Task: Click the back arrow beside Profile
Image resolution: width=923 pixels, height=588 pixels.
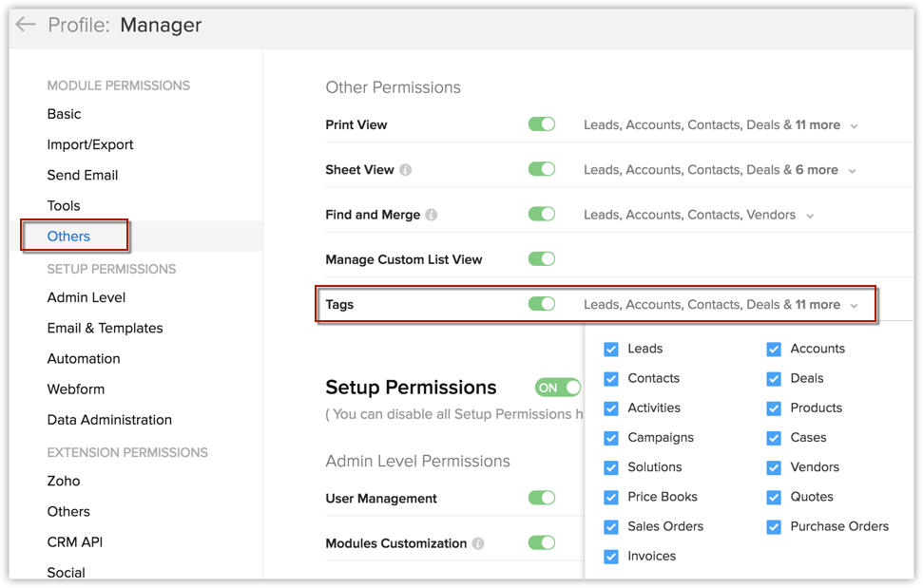Action: pos(26,25)
